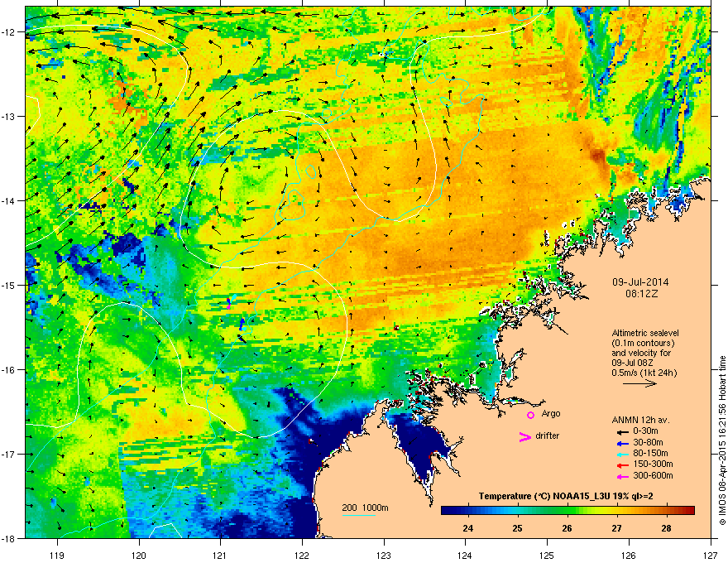Click the time '08:12Z'
Screen dimensions: 728x563
tap(641, 294)
